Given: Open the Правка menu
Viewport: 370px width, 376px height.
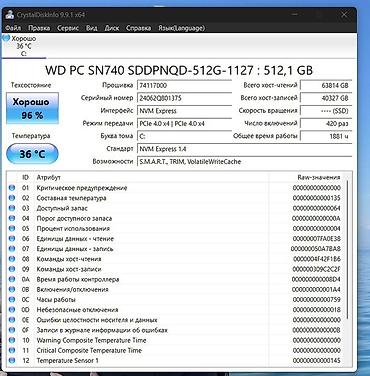Looking at the screenshot, I should tap(39, 28).
